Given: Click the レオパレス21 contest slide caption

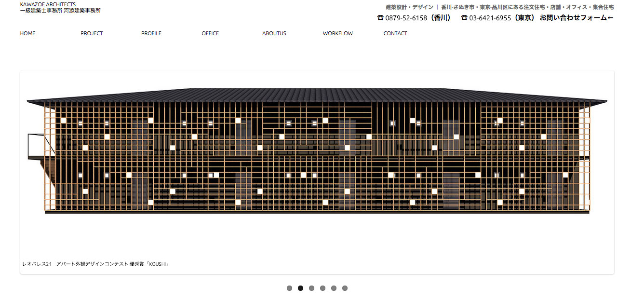Looking at the screenshot, I should tap(95, 264).
